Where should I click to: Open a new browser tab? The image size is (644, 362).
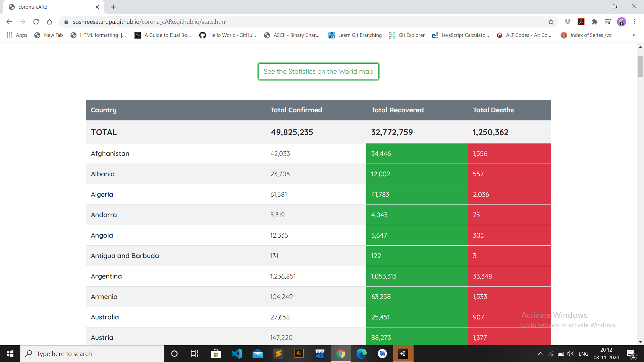pyautogui.click(x=113, y=7)
